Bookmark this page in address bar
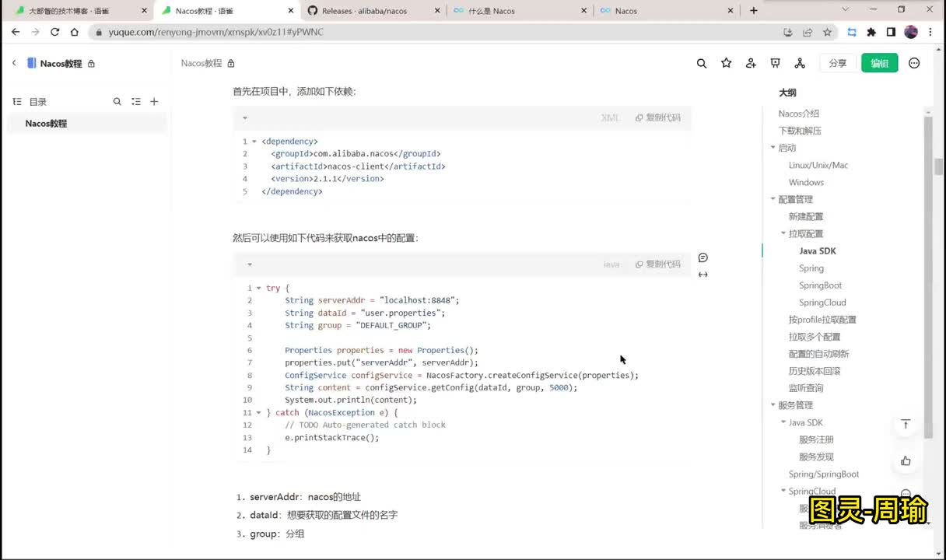This screenshot has width=946, height=560. [x=827, y=32]
